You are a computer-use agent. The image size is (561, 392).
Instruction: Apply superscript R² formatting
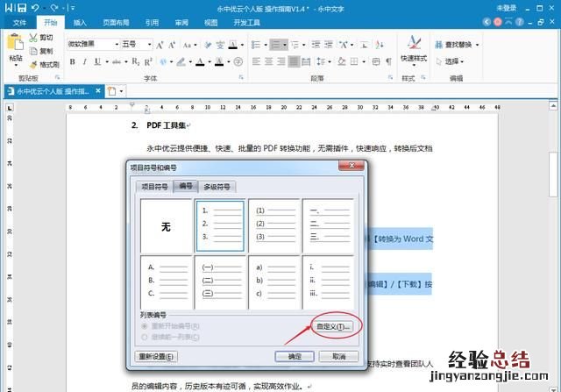pos(148,62)
